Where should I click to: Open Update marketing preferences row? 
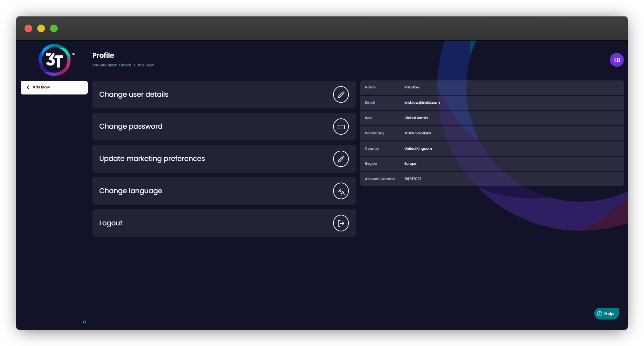pos(152,159)
